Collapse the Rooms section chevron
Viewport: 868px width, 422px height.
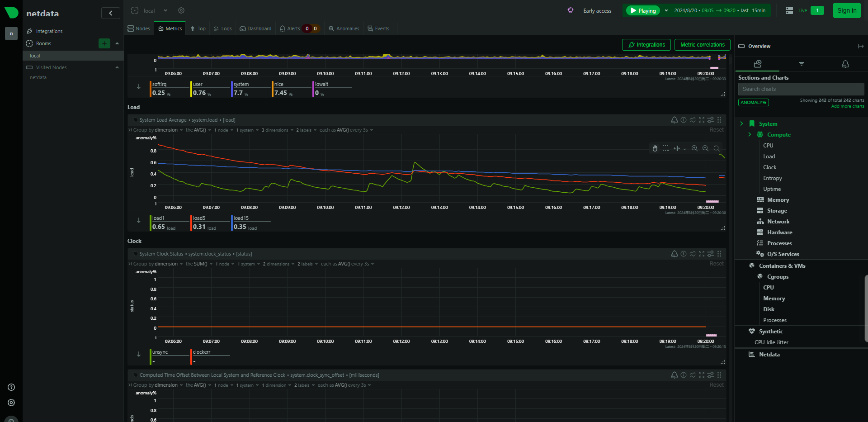click(117, 43)
